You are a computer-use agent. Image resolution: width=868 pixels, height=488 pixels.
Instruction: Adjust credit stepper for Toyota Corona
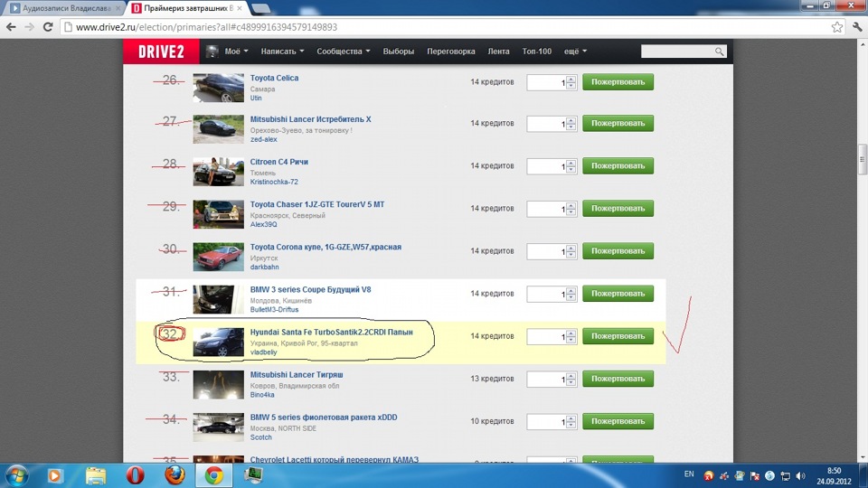571,252
